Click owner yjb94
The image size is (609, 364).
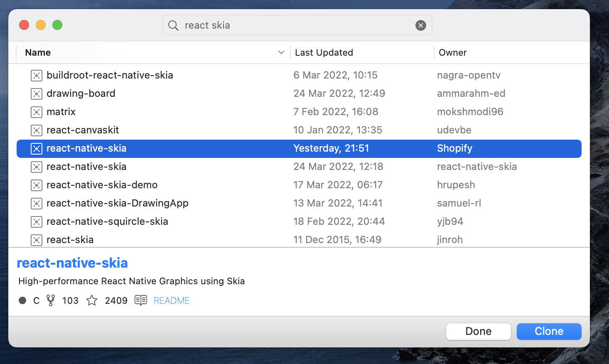click(x=450, y=222)
